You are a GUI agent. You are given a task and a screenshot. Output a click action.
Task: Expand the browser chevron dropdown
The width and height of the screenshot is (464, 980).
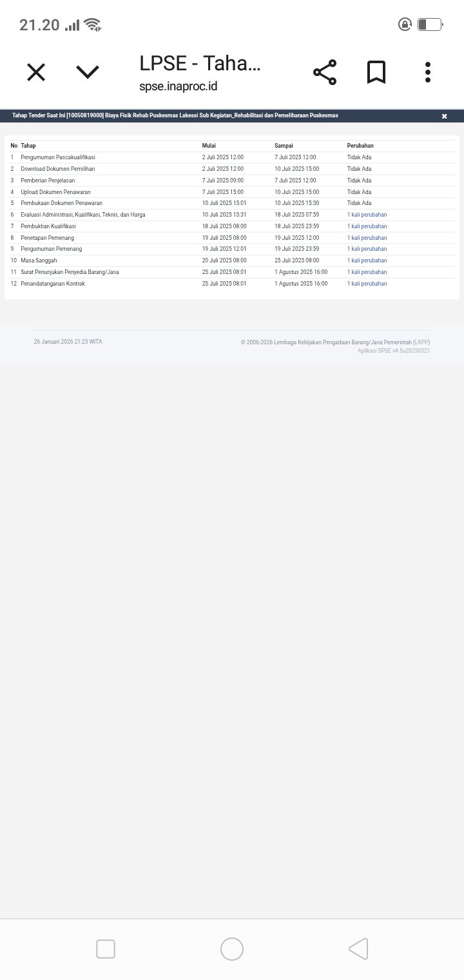coord(88,72)
